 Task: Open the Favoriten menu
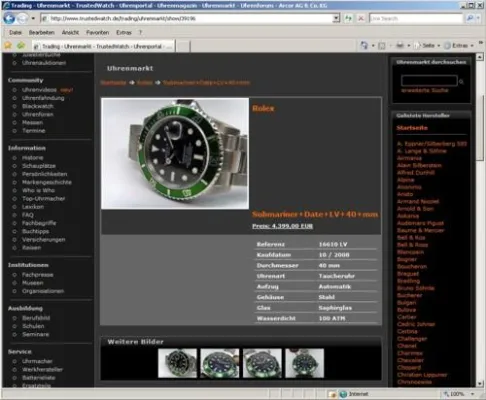[x=98, y=32]
